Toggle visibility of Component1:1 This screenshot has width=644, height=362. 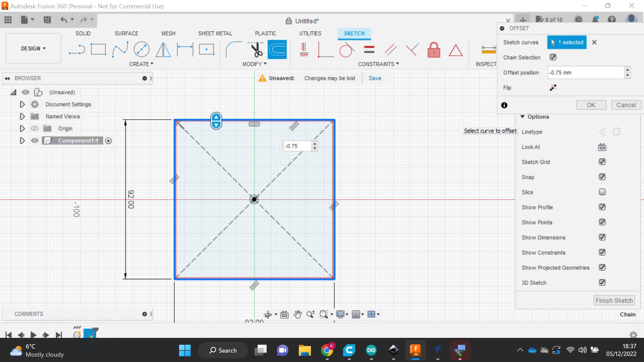coord(35,140)
